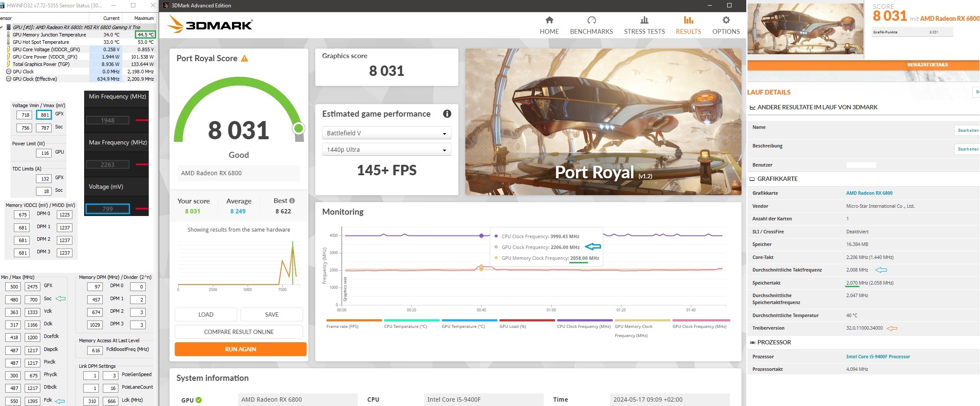Viewport: 980px width, 406px height.
Task: Click the Max Frequency (MHz) field showing 2263
Action: coord(108,164)
